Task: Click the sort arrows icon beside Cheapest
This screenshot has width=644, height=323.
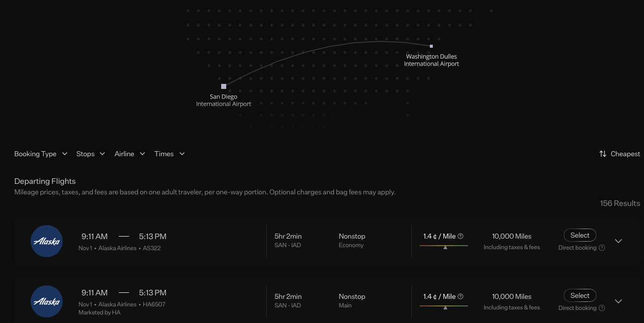Action: 603,154
